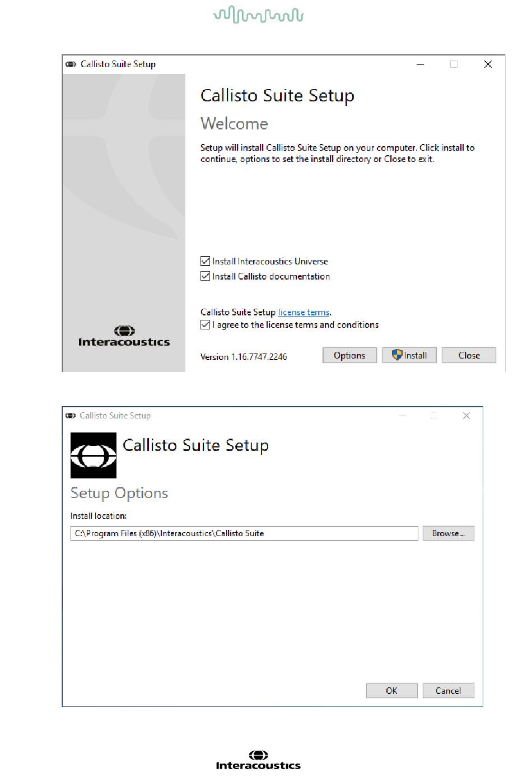The image size is (532, 777).
Task: Click Browse to choose install location
Action: [x=449, y=533]
